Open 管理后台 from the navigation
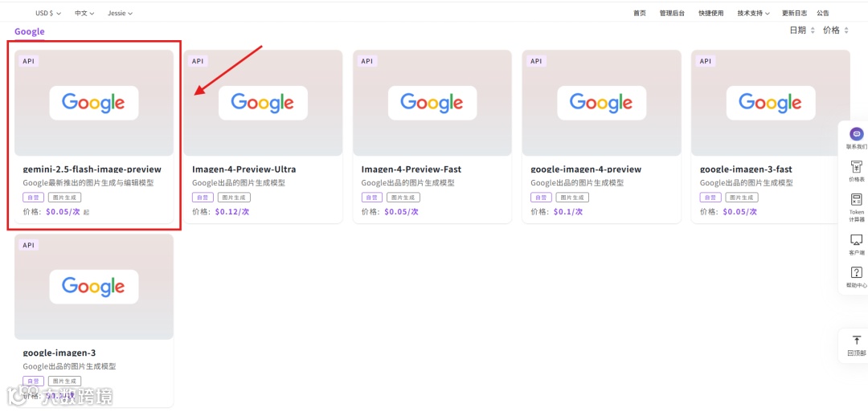 click(672, 14)
